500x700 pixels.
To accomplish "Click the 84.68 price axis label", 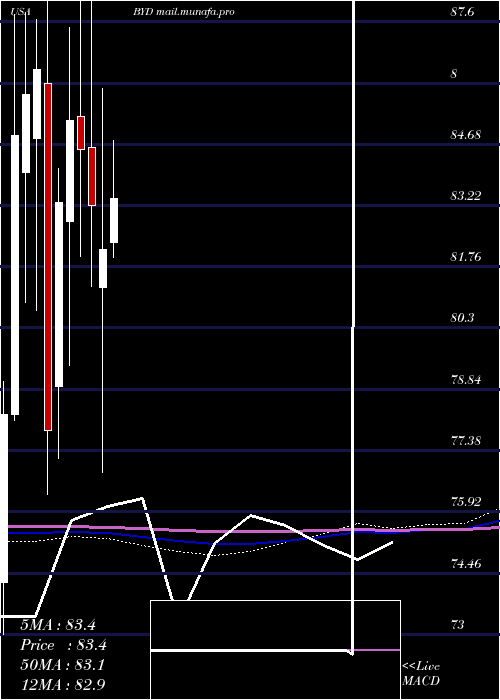I will [466, 134].
